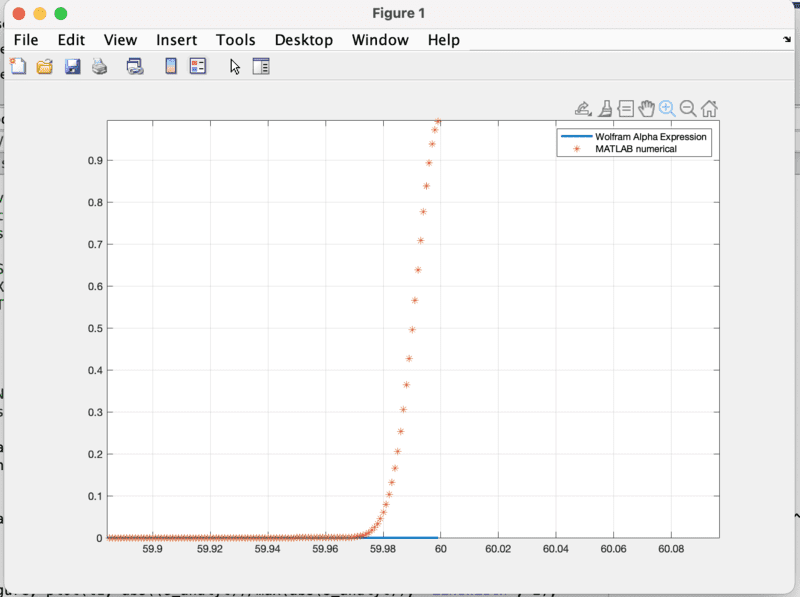Toggle the Zoom In magnifier tool

coord(667,109)
